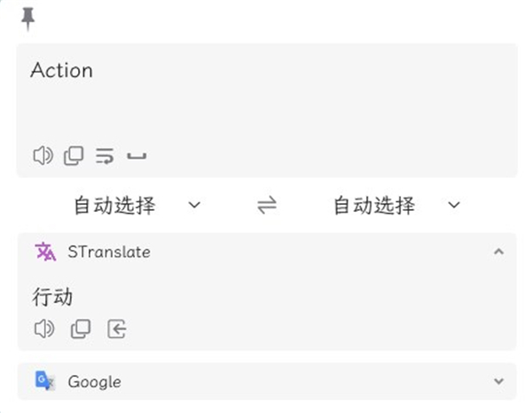The height and width of the screenshot is (413, 532).
Task: Copy the STranslate translation result
Action: pyautogui.click(x=81, y=329)
